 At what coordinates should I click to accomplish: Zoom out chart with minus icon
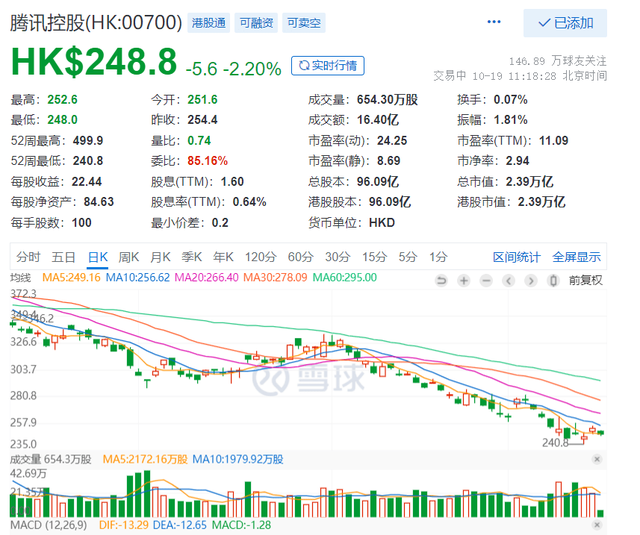tap(486, 281)
